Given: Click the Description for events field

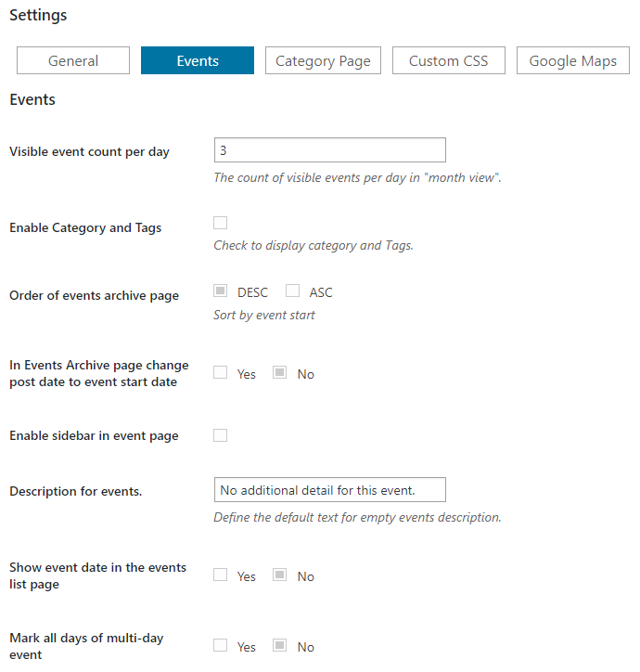Looking at the screenshot, I should pyautogui.click(x=330, y=490).
